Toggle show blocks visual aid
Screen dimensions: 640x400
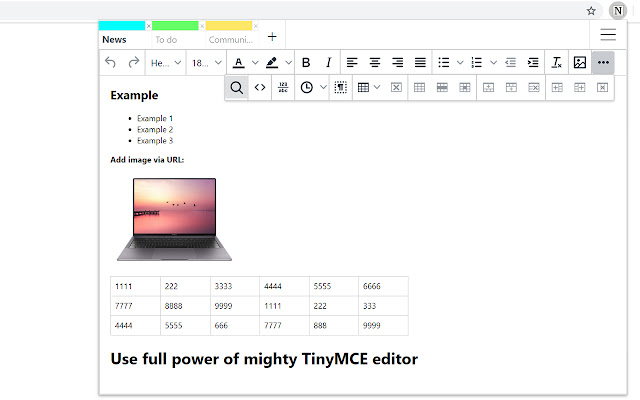(340, 87)
